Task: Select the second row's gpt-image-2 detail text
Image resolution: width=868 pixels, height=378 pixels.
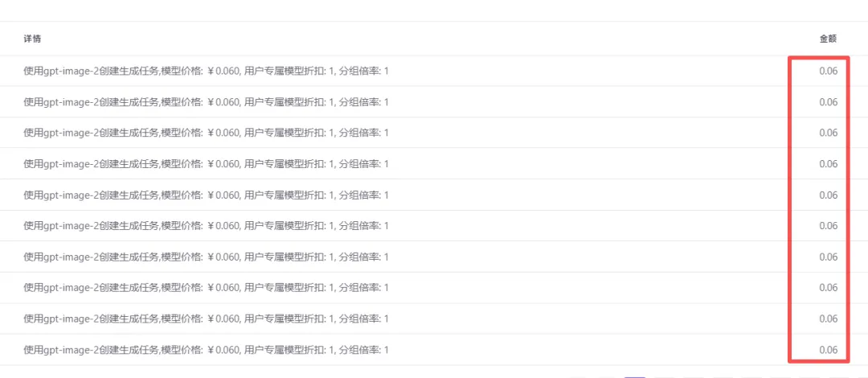Action: 206,102
